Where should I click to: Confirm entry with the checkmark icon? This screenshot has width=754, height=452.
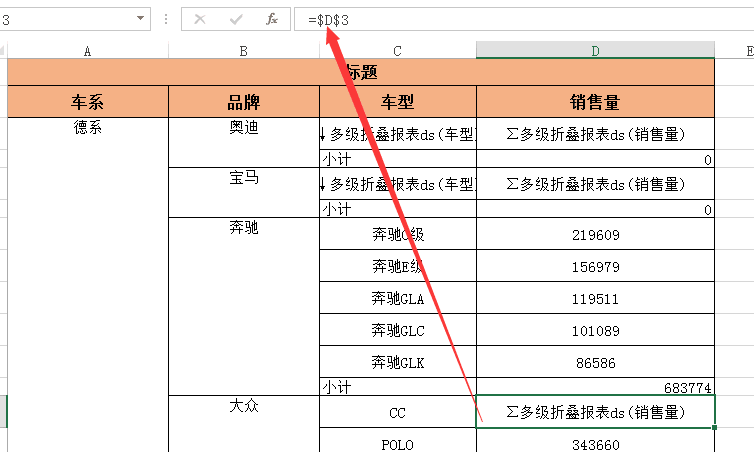click(x=236, y=19)
